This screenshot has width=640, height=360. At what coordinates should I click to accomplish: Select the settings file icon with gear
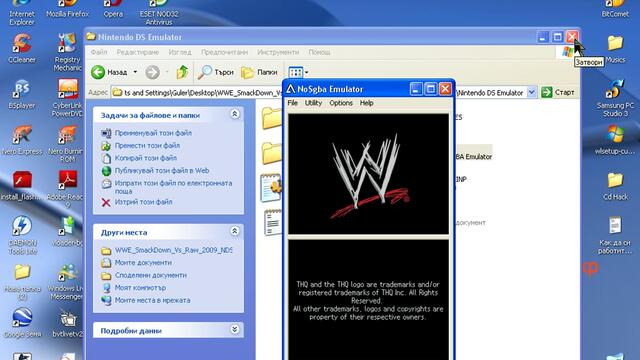pos(271,188)
